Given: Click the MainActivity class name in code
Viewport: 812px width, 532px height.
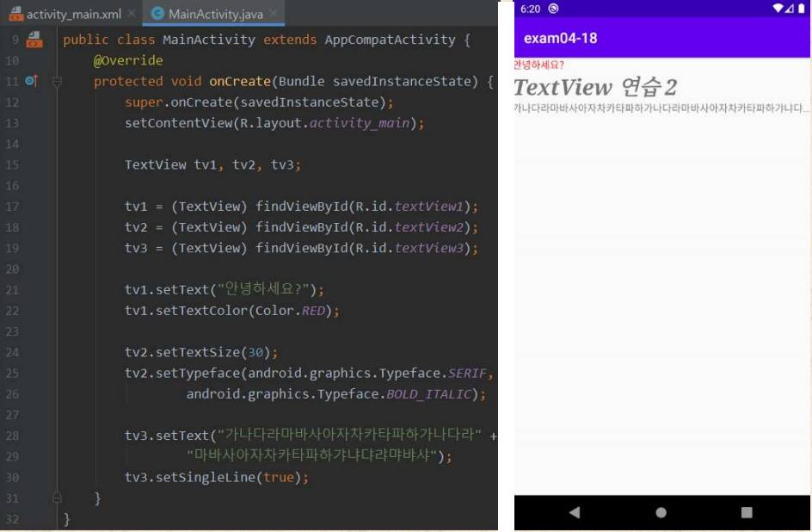Looking at the screenshot, I should [209, 40].
